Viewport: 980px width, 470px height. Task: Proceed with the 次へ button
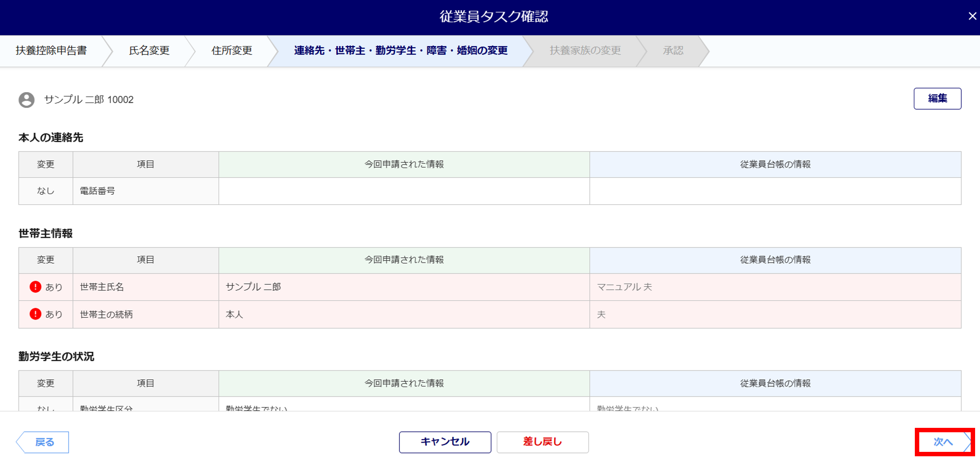(943, 442)
